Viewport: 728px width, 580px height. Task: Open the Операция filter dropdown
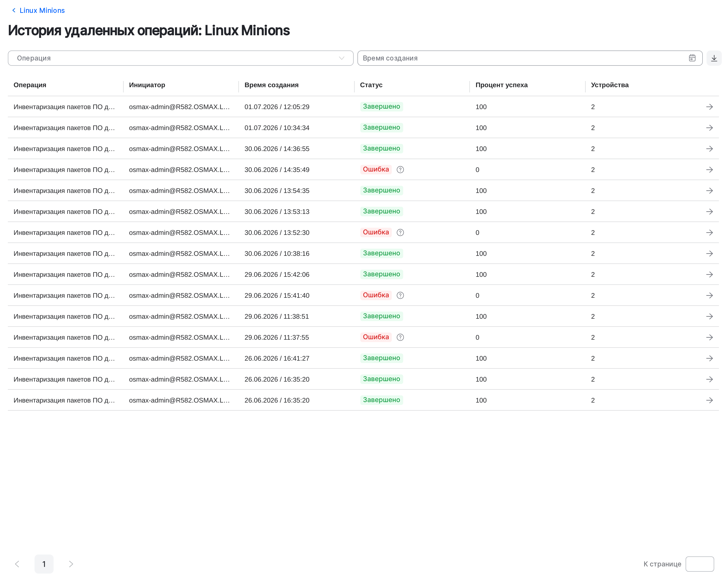(181, 58)
